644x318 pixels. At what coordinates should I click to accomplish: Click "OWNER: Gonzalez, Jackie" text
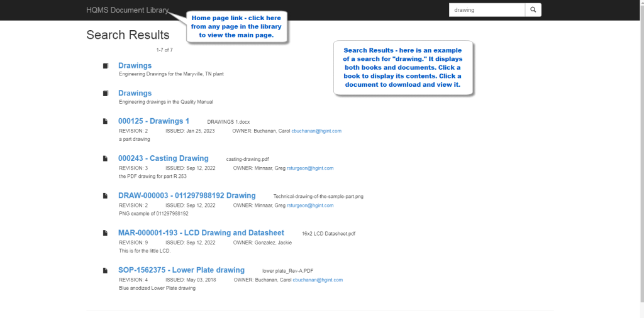click(262, 243)
